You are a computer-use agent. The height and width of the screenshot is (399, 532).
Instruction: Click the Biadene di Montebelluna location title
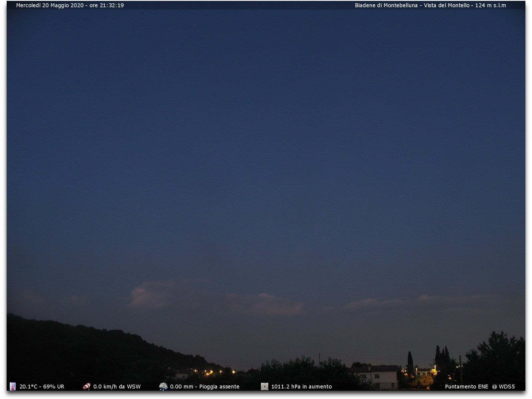click(x=386, y=5)
